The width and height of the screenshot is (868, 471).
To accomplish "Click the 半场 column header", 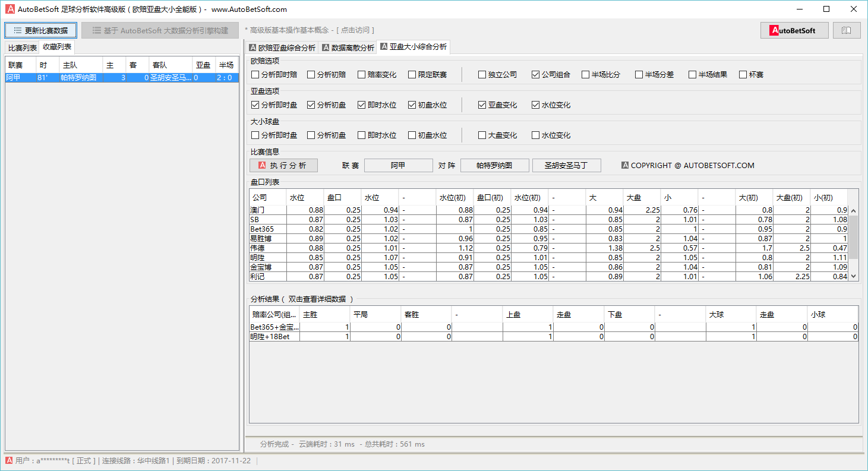I will pos(226,65).
